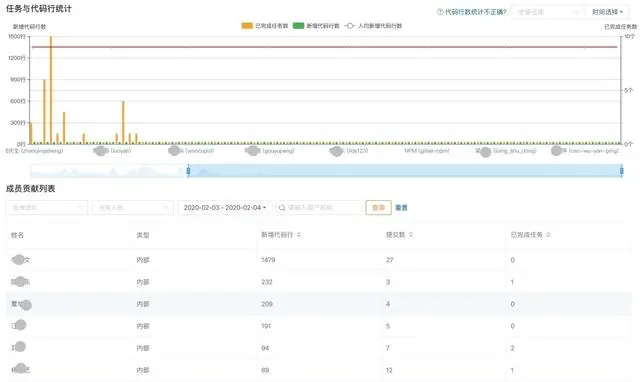Image resolution: width=640 pixels, height=382 pixels.
Task: Click the '任务与代码行统计' page title
Action: 39,9
